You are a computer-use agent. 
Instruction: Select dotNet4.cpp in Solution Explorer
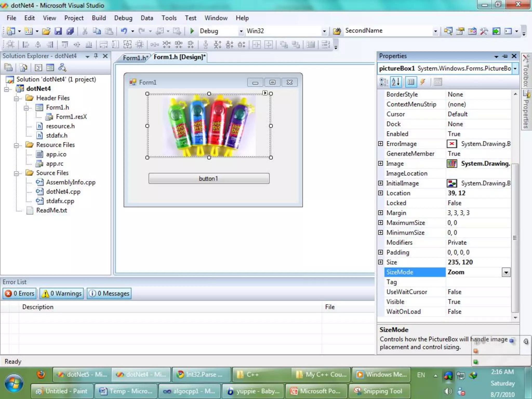[63, 192]
